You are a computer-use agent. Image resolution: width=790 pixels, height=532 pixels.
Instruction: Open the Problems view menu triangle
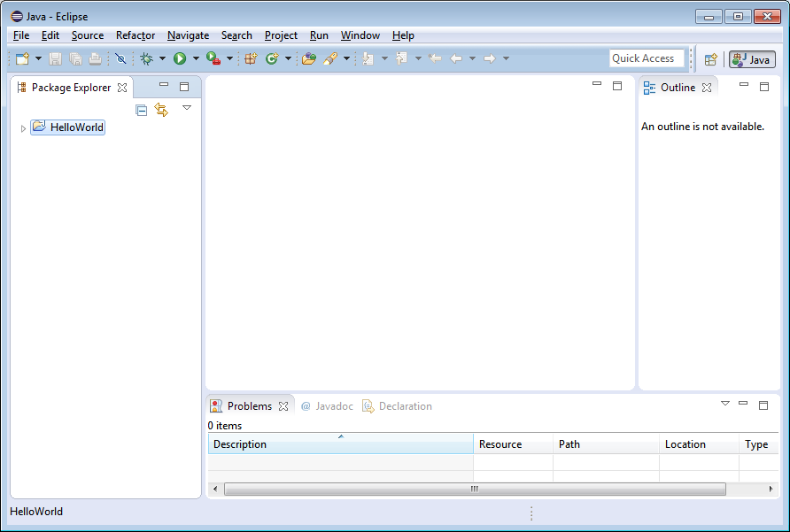[x=725, y=404]
